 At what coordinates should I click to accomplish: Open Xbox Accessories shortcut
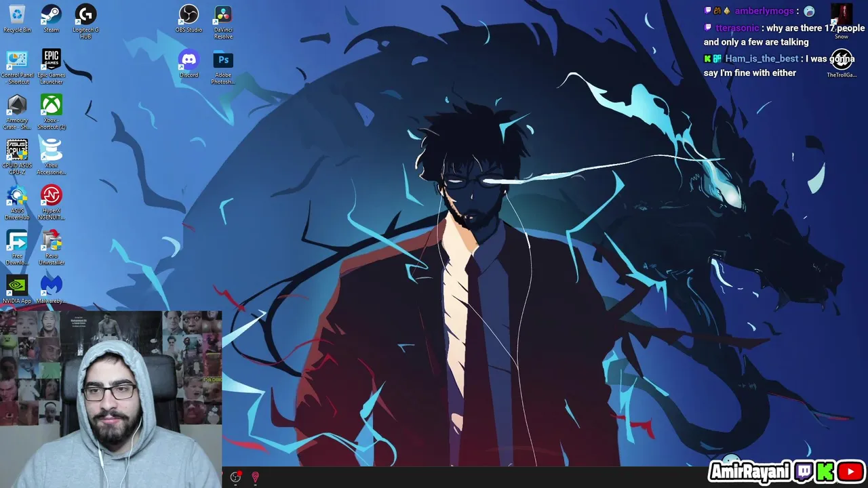(51, 157)
